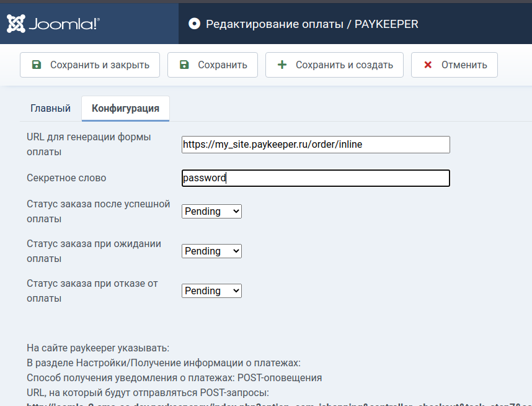Click the red X icon on Отменить
This screenshot has height=406, width=532.
click(428, 65)
